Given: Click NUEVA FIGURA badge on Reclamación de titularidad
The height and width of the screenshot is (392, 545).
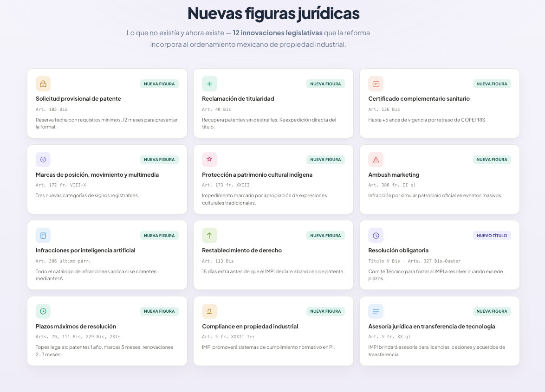Looking at the screenshot, I should pyautogui.click(x=325, y=84).
